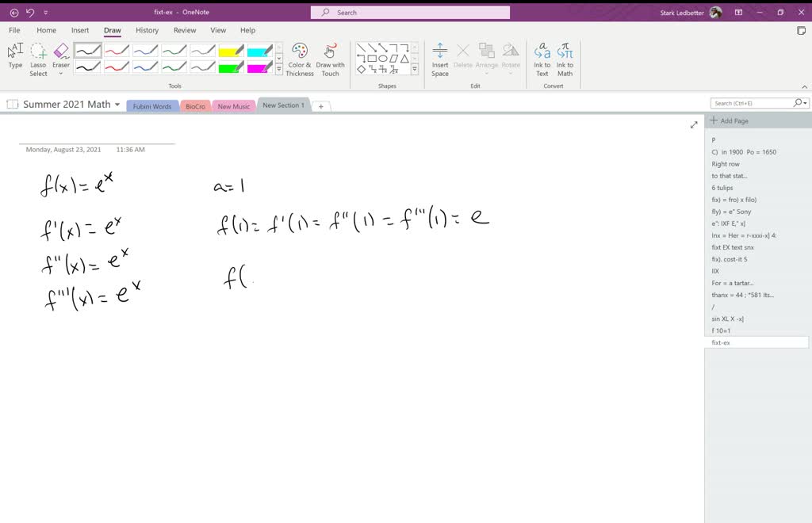Select the red pen from the gallery

coord(115,50)
